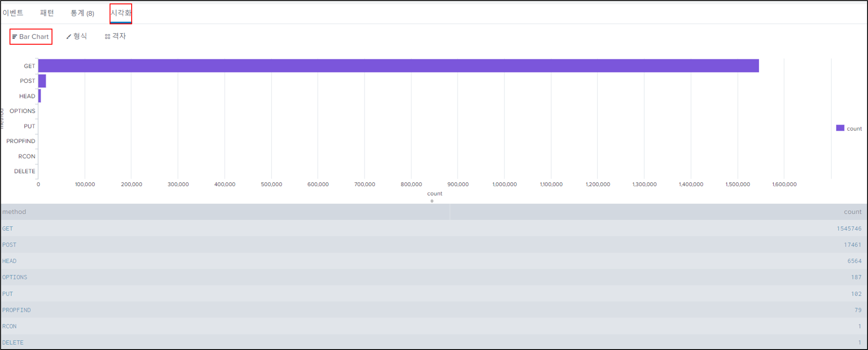Viewport: 868px width, 350px height.
Task: Click RCON in the results table
Action: pos(9,326)
